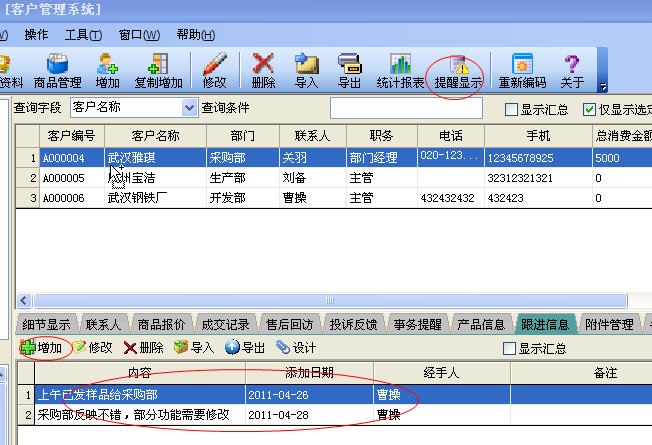Image resolution: width=652 pixels, height=445 pixels.
Task: Click the 重新编码 toolbar icon
Action: pyautogui.click(x=522, y=71)
